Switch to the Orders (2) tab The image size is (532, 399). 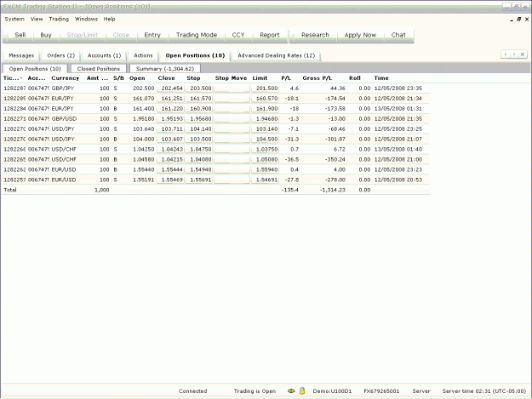(x=60, y=55)
